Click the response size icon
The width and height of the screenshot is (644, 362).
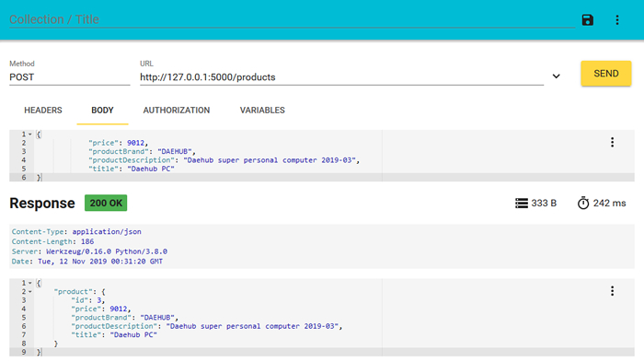point(522,204)
